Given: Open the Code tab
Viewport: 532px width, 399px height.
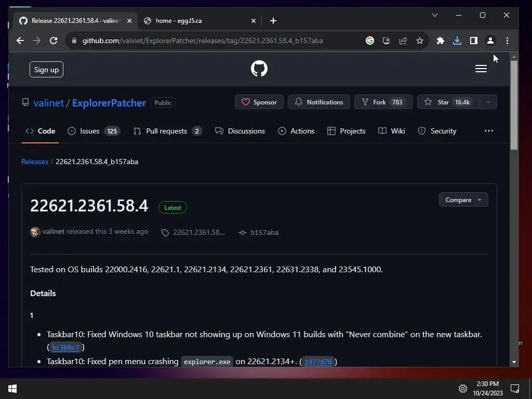Looking at the screenshot, I should [x=41, y=131].
